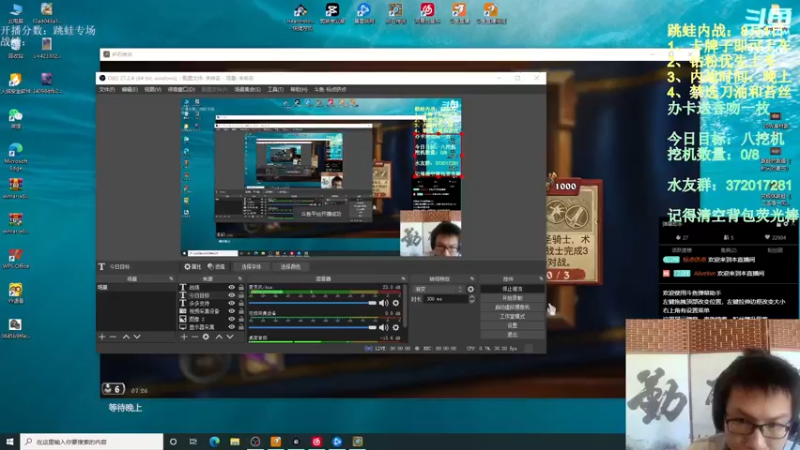Viewport: 800px width, 450px height.
Task: Open Task View on Windows taskbar
Action: click(193, 441)
